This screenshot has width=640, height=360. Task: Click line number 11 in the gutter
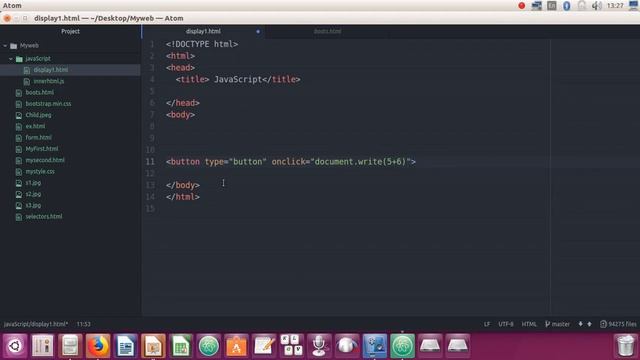[150, 162]
